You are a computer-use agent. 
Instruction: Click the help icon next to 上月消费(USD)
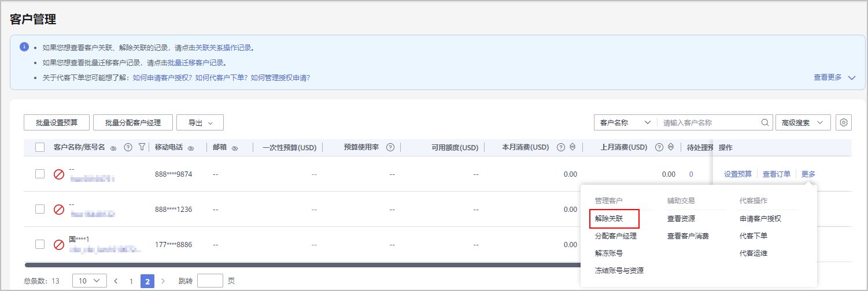coord(659,147)
